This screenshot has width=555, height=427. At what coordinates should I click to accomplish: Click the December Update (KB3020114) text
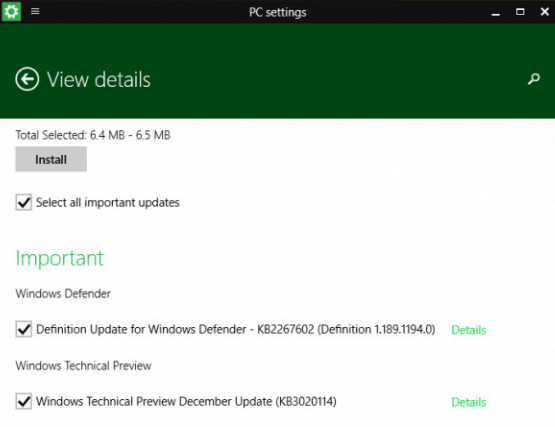pyautogui.click(x=186, y=402)
